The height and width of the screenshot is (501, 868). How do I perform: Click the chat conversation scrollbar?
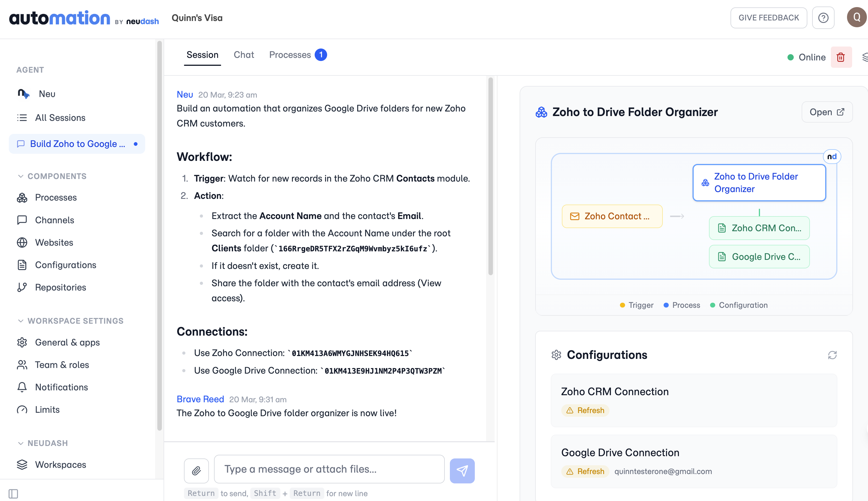[490, 176]
